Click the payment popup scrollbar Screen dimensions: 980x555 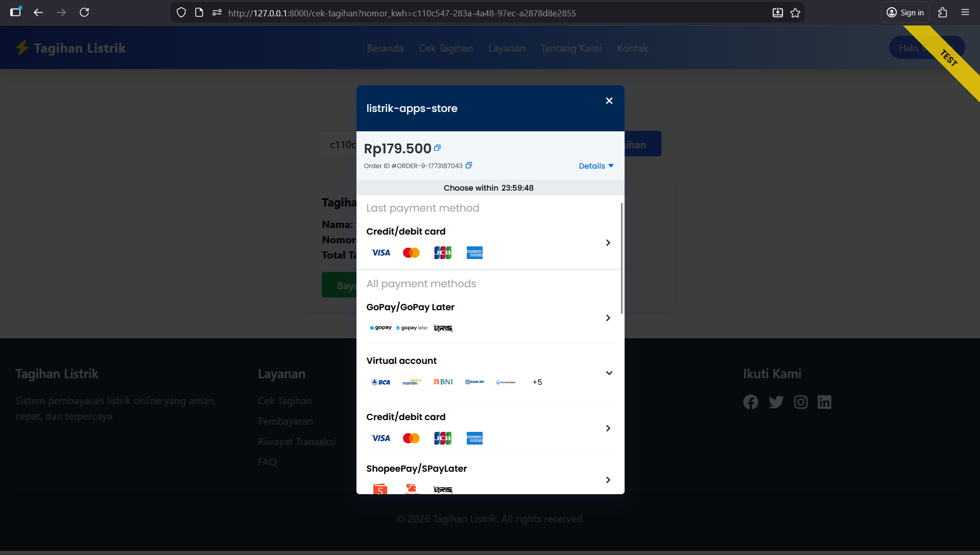click(x=622, y=258)
